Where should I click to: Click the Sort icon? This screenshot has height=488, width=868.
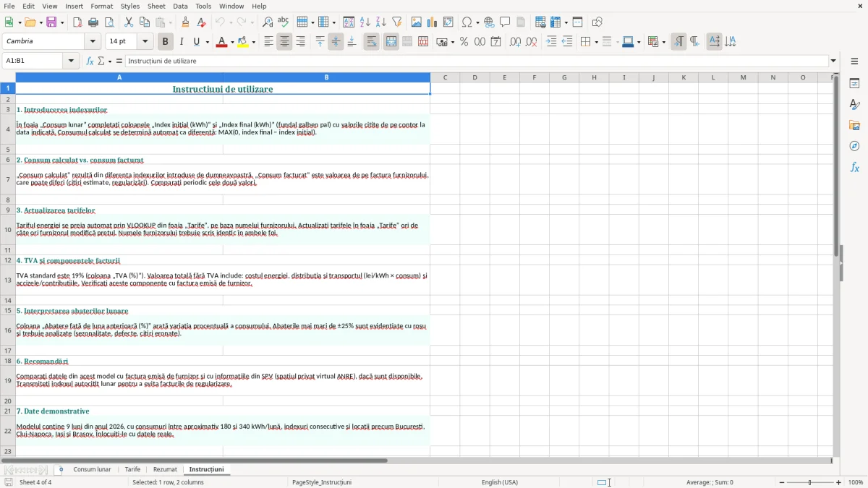click(x=349, y=22)
